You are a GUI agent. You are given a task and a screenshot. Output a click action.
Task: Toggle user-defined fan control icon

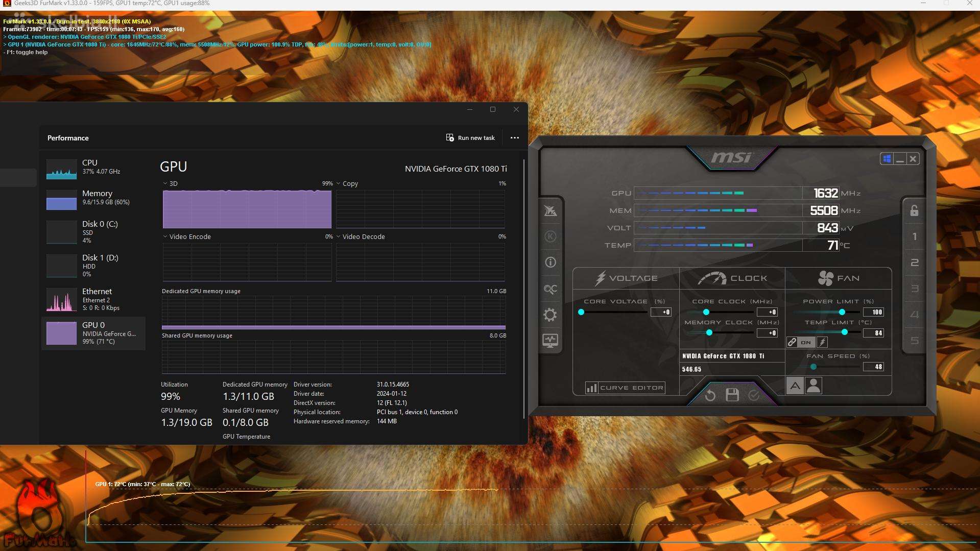pos(814,386)
